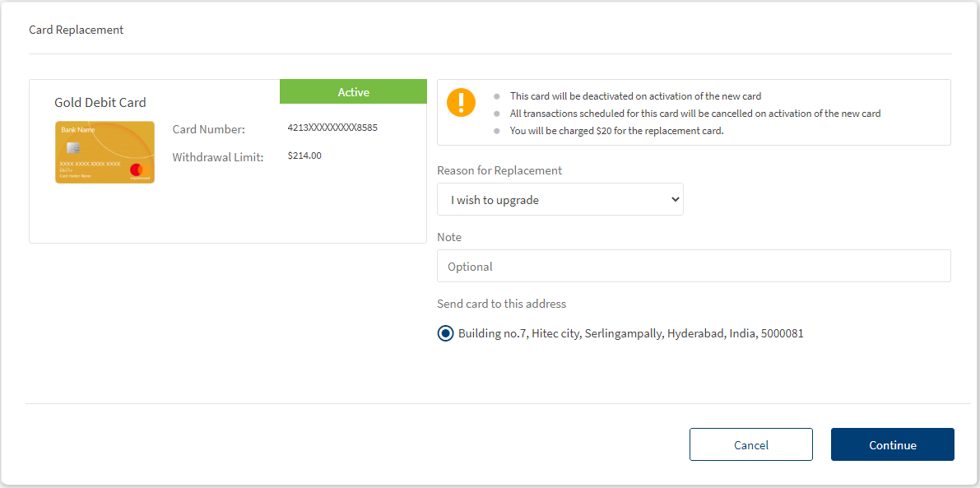Click the $214.00 withdrawal limit value

pyautogui.click(x=304, y=156)
